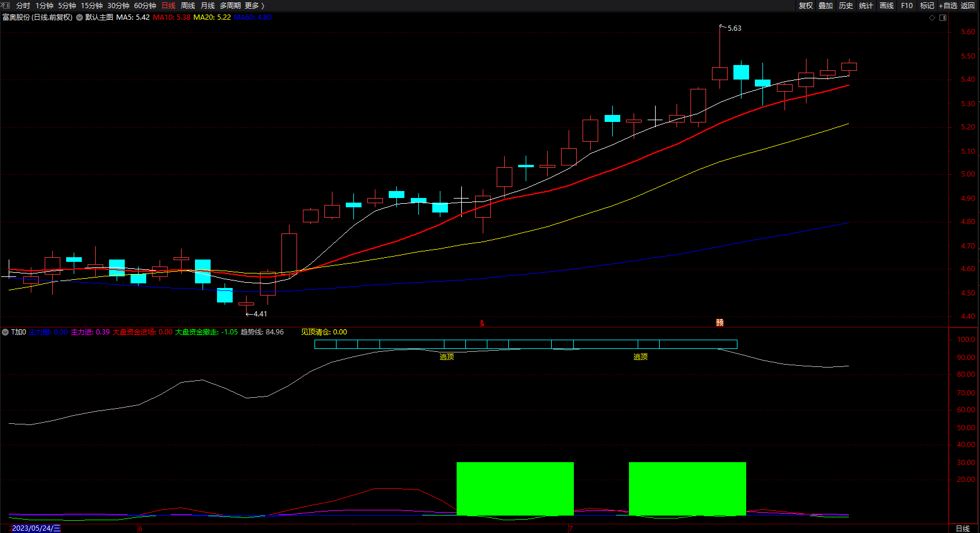
Task: Click the 5.00 price axis label
Action: (x=968, y=174)
